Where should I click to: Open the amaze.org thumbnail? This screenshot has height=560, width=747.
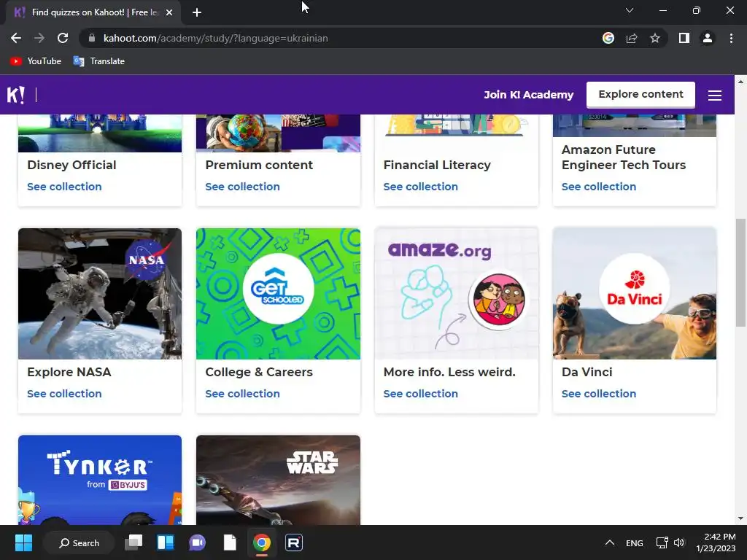click(x=457, y=293)
